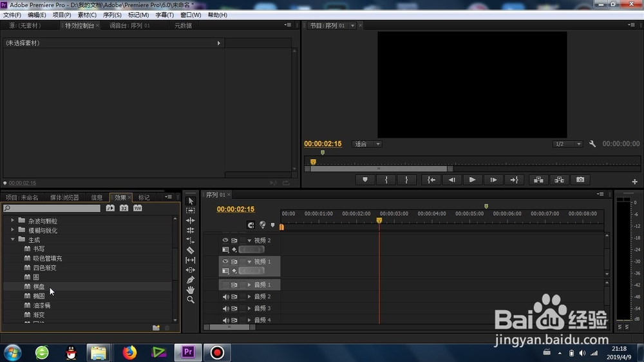Collapse the 视频 2 track

click(249, 240)
